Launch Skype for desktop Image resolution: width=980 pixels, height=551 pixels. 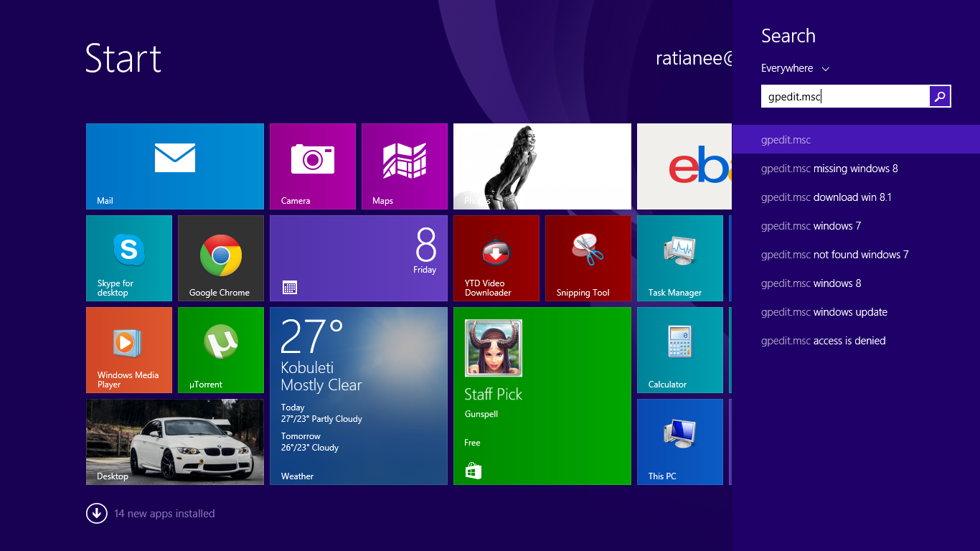point(129,258)
